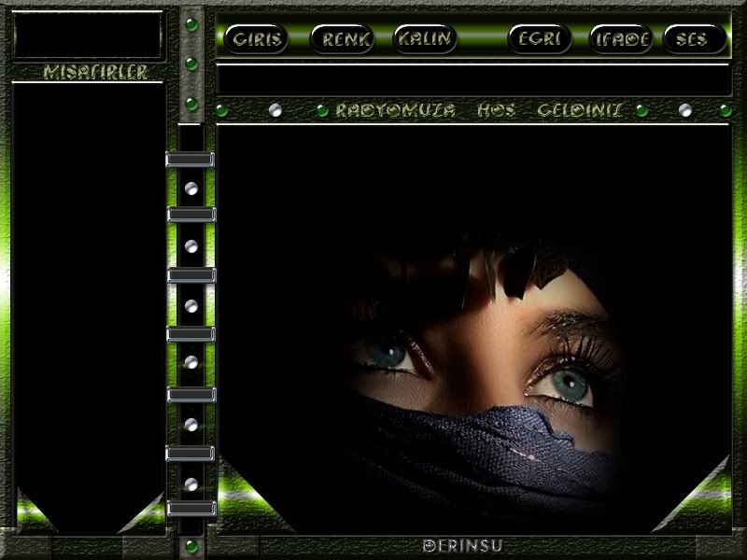Click the GIRIS button

coord(256,38)
